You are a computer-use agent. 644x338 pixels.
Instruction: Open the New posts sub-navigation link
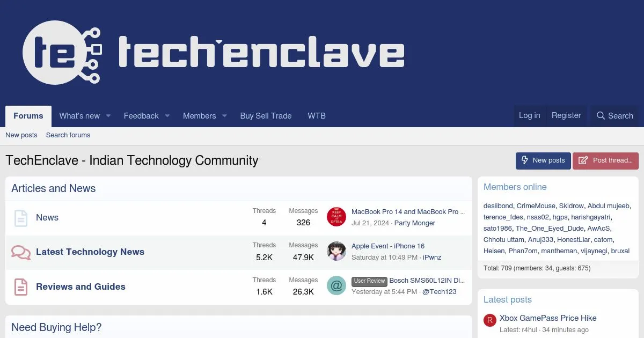(x=21, y=135)
